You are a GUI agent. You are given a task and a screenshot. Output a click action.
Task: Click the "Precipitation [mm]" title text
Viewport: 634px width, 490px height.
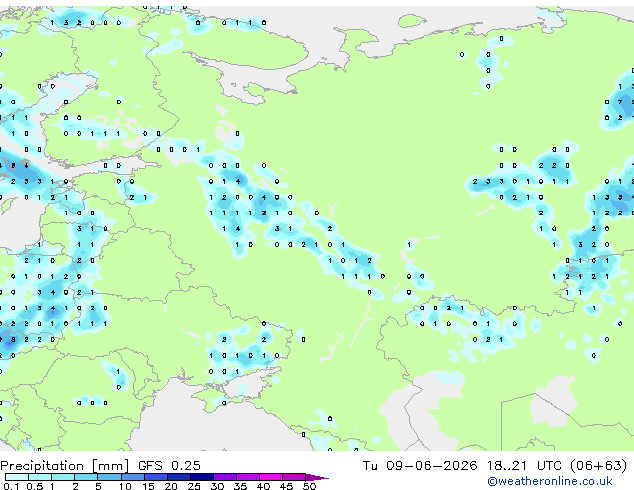tap(65, 466)
